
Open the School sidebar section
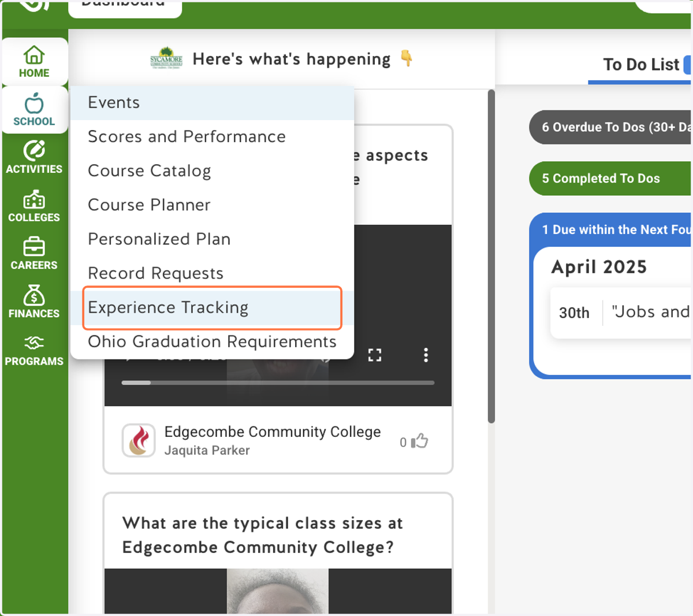tap(34, 110)
